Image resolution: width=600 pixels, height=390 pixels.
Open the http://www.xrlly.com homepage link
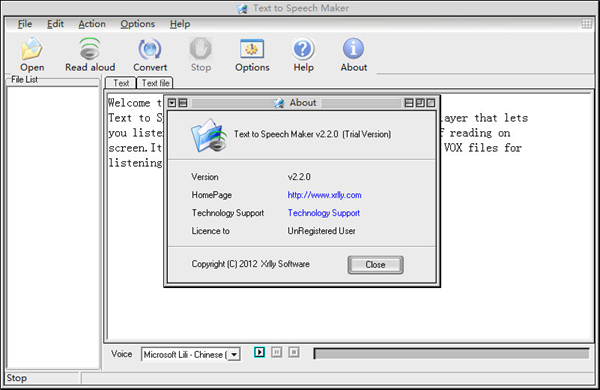324,195
